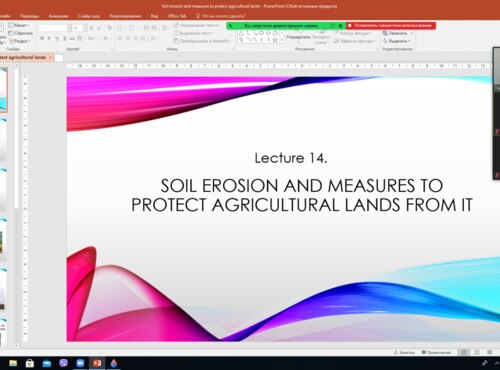Screen dimensions: 500x370
Task: Click the green screen sharing status bar
Action: point(286,25)
